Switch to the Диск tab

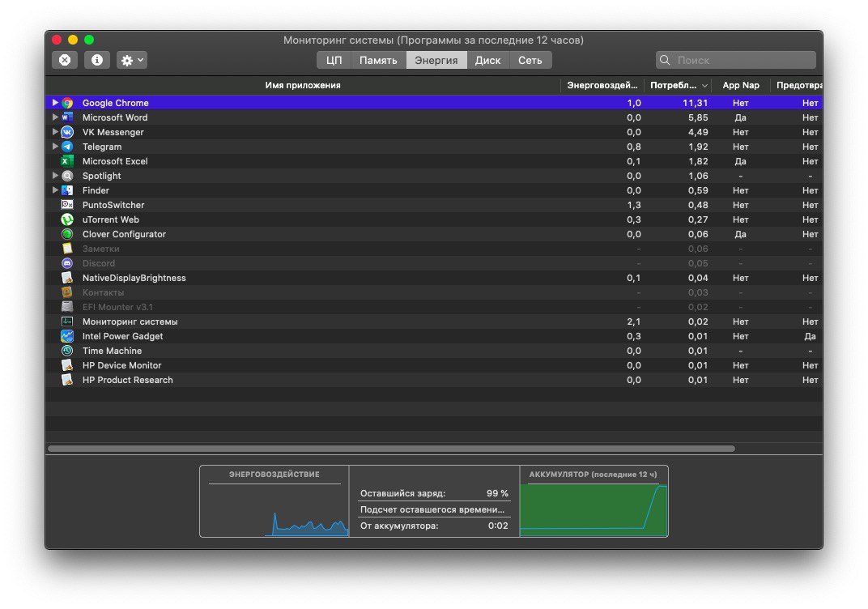pyautogui.click(x=487, y=61)
